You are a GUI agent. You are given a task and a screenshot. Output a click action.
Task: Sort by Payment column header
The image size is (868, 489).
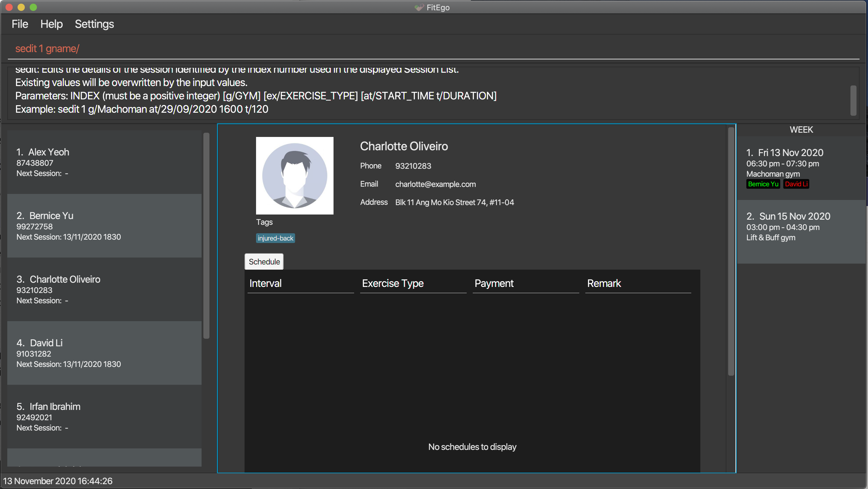[525, 283]
